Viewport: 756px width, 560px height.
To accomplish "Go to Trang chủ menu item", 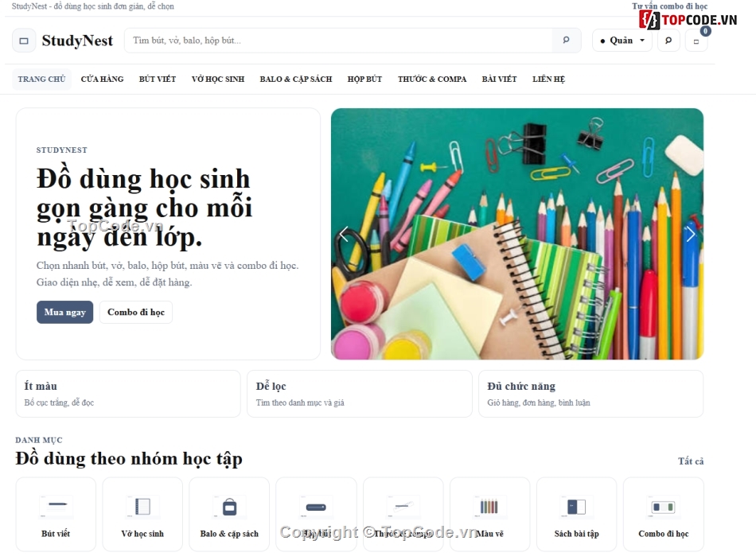I will coord(41,79).
